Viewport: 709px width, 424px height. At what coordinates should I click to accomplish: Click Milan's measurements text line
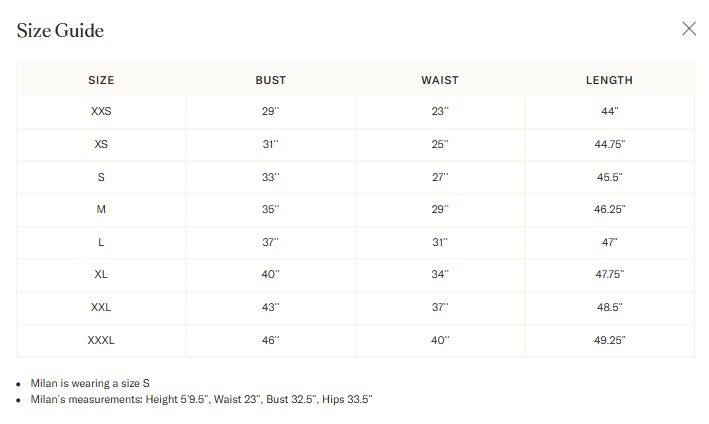pos(201,400)
